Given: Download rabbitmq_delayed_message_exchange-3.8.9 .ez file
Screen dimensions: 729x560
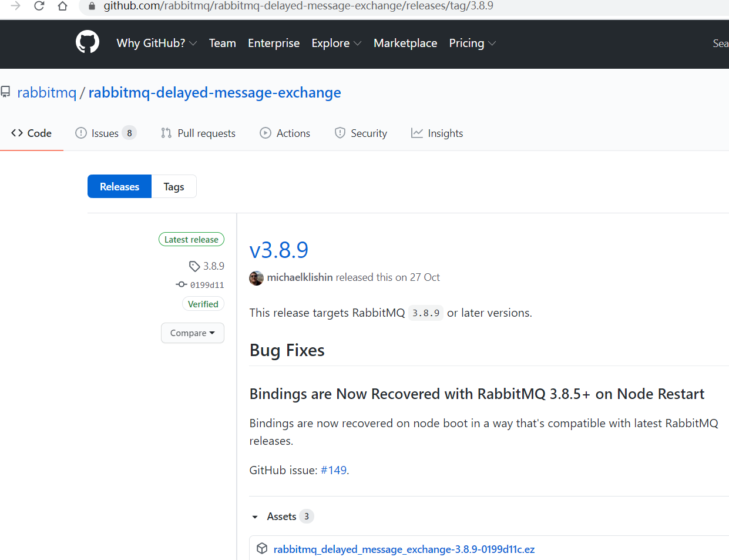Looking at the screenshot, I should pos(404,549).
